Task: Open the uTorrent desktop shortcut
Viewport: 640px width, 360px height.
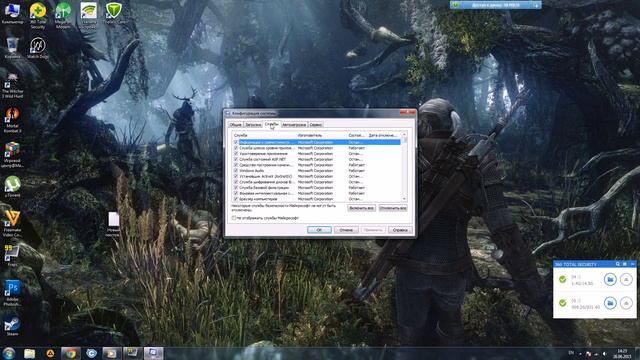Action: coord(12,187)
